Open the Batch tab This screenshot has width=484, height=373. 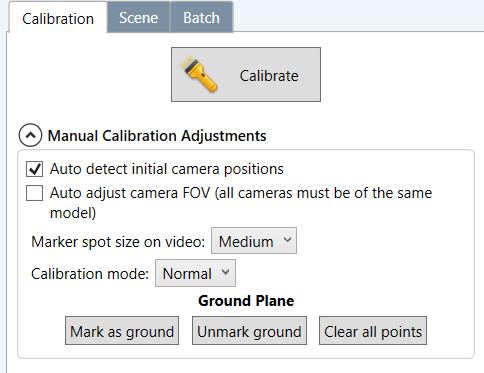[202, 17]
